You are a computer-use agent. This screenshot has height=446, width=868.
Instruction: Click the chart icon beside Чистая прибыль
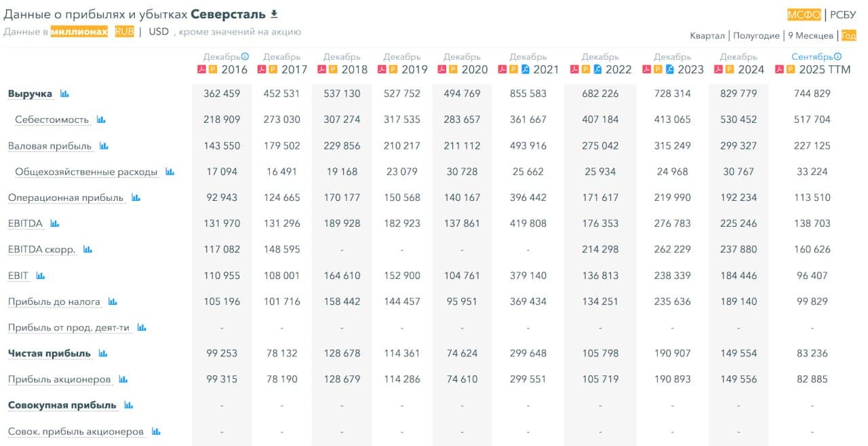click(x=103, y=354)
